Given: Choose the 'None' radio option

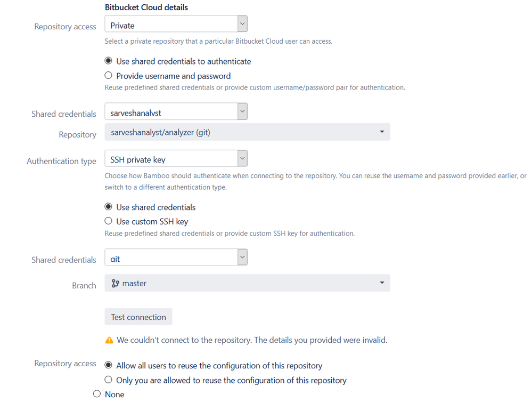Looking at the screenshot, I should (97, 393).
